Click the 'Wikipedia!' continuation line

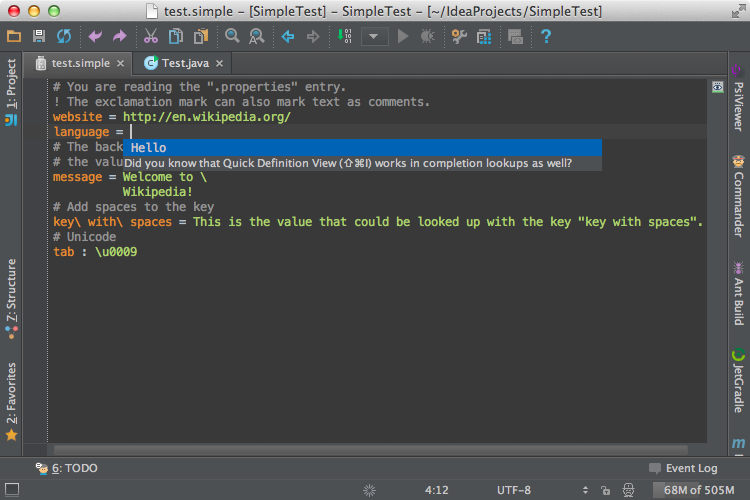click(x=157, y=192)
